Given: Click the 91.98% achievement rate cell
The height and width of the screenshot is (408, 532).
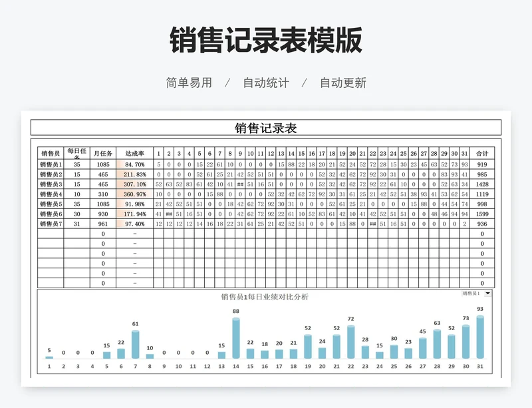Looking at the screenshot, I should 135,204.
